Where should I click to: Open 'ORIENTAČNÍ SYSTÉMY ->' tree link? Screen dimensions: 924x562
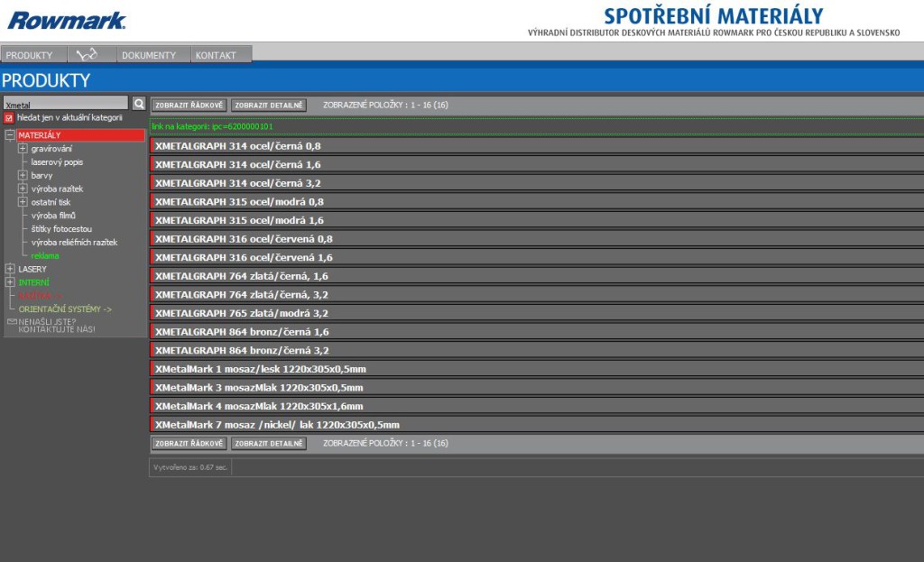click(65, 309)
